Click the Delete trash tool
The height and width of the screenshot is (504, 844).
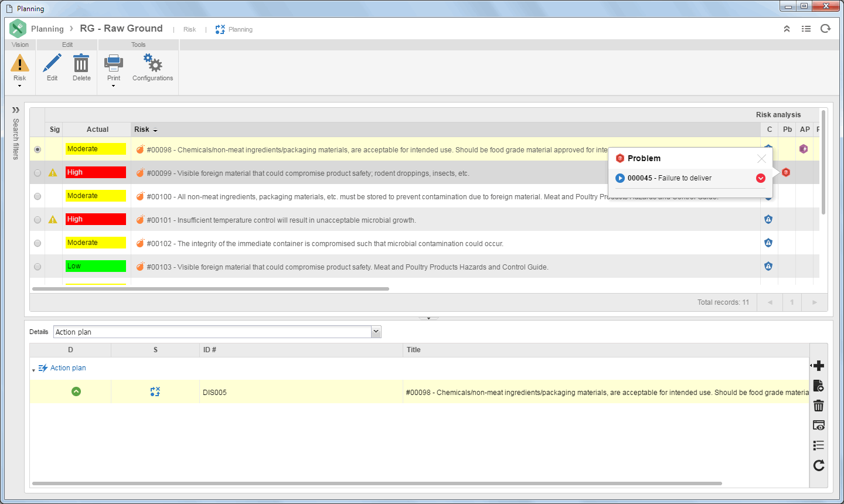pyautogui.click(x=81, y=67)
